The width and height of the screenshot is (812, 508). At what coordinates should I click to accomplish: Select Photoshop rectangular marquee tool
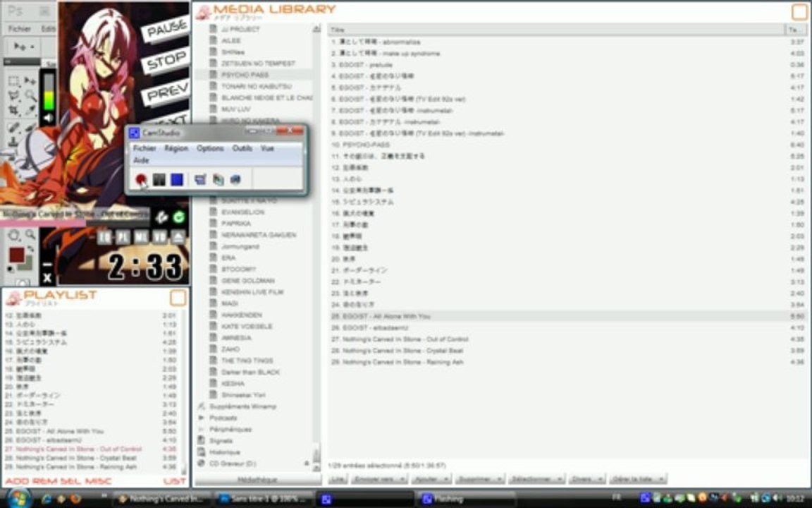pyautogui.click(x=13, y=81)
